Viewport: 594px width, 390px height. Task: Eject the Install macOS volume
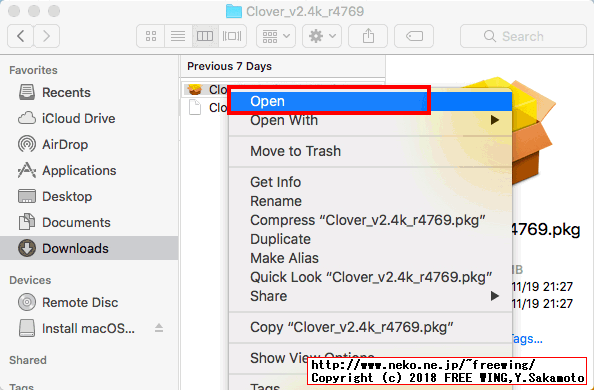[x=159, y=328]
